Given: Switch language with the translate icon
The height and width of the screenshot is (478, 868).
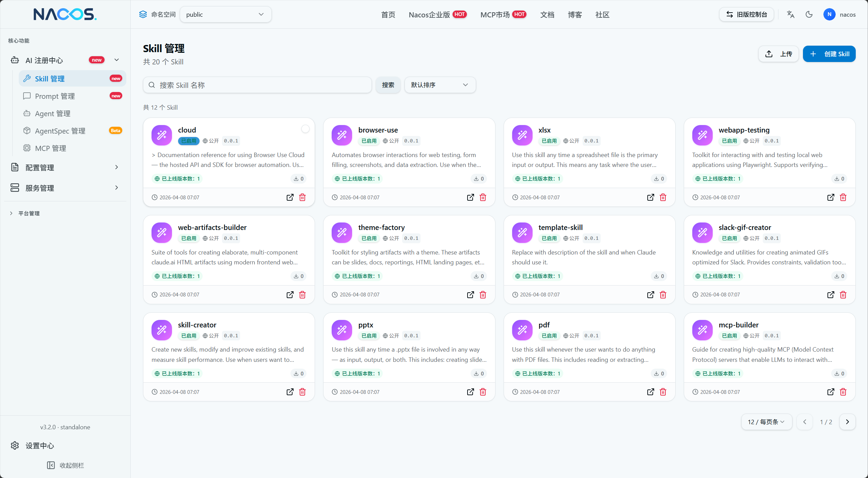Looking at the screenshot, I should [791, 14].
